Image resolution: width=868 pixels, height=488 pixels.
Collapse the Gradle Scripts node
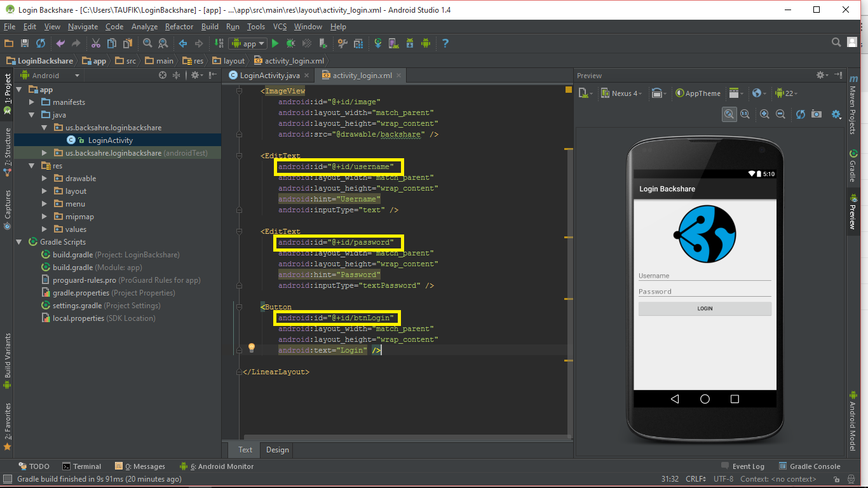coord(20,242)
